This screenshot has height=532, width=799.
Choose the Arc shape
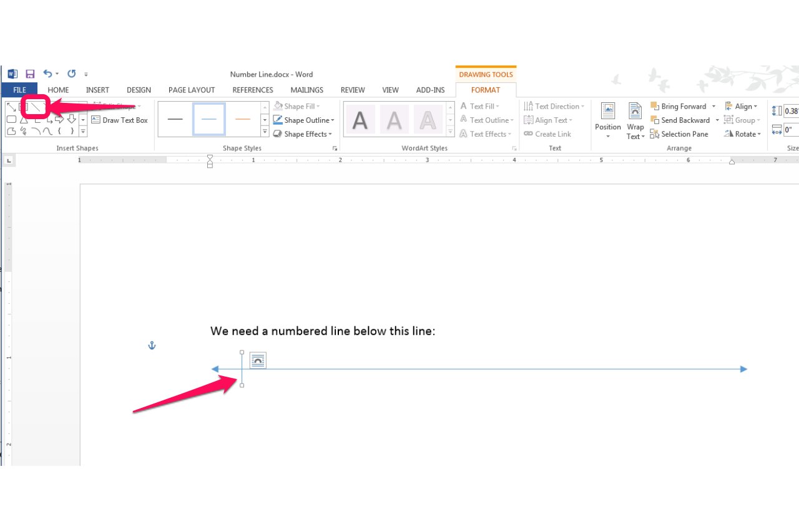[x=36, y=131]
